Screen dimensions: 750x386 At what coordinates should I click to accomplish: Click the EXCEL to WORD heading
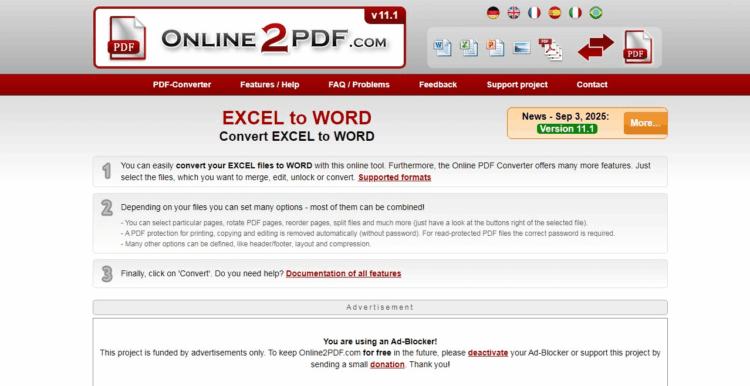(x=297, y=118)
